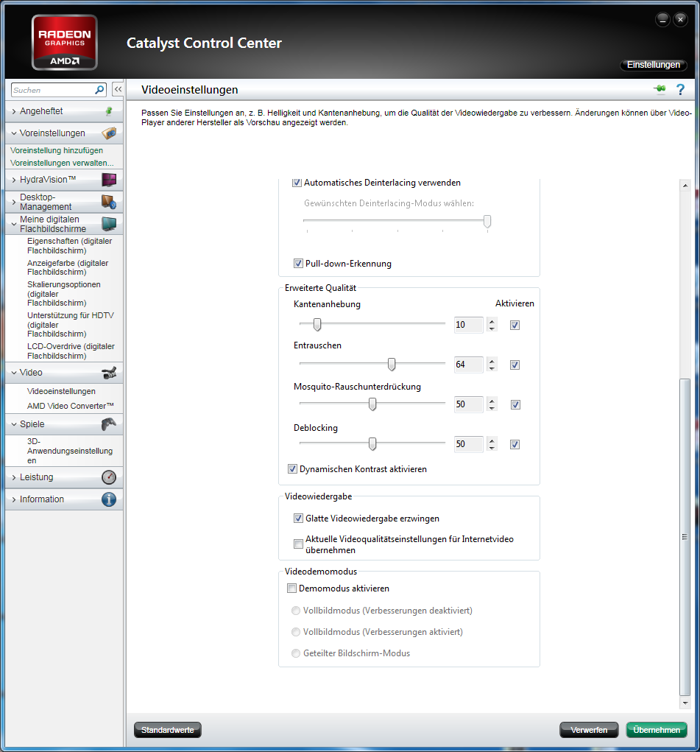Click the HydraVision monitor icon

pos(109,180)
